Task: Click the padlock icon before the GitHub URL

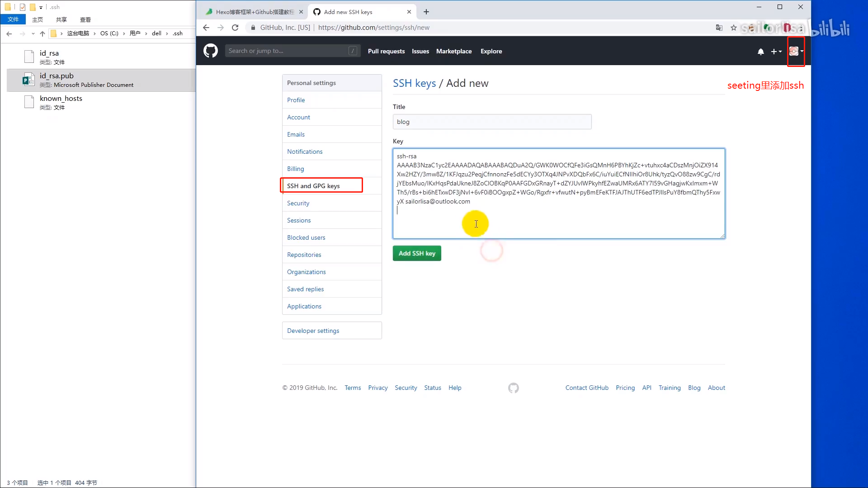Action: [252, 28]
